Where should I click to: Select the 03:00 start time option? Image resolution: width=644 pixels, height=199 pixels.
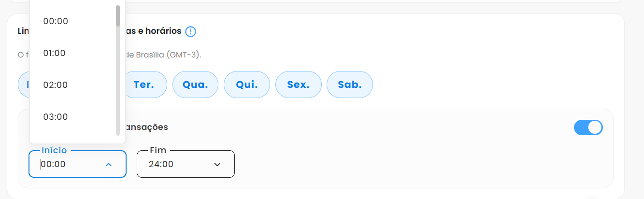(56, 117)
